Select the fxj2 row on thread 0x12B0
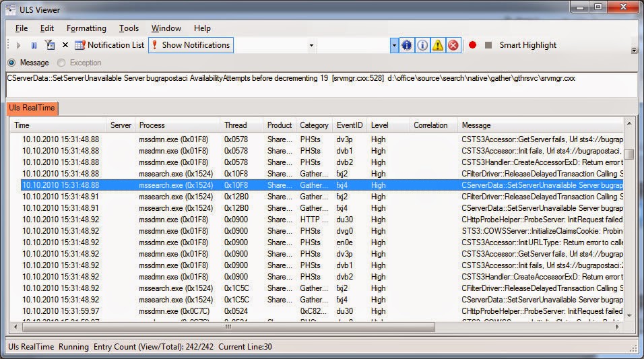Image resolution: width=644 pixels, height=359 pixels. (322, 197)
